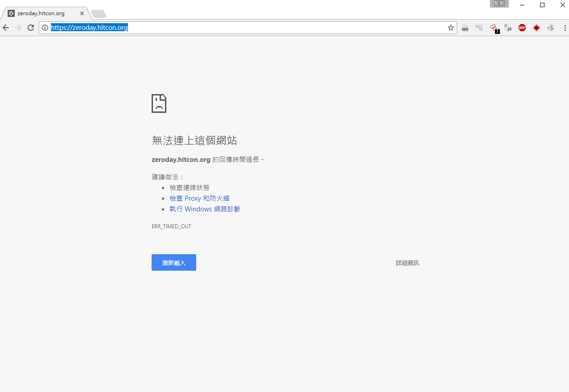Open the red extension with badge 7

(494, 28)
